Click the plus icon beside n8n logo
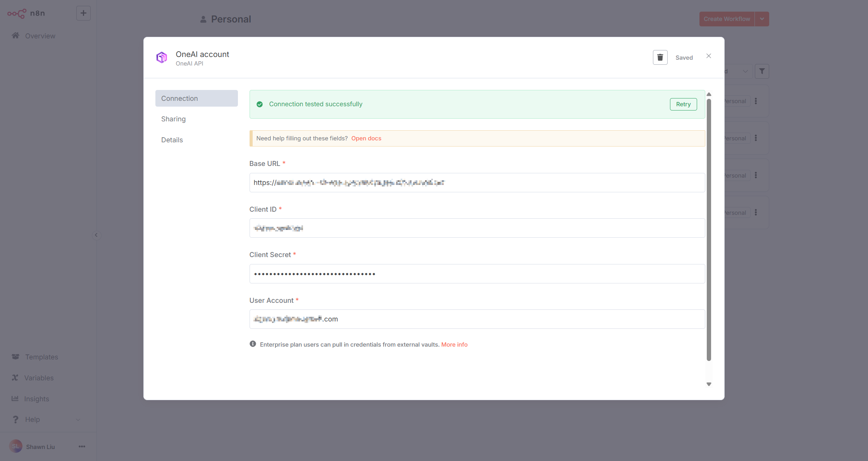Image resolution: width=868 pixels, height=461 pixels. [x=83, y=13]
